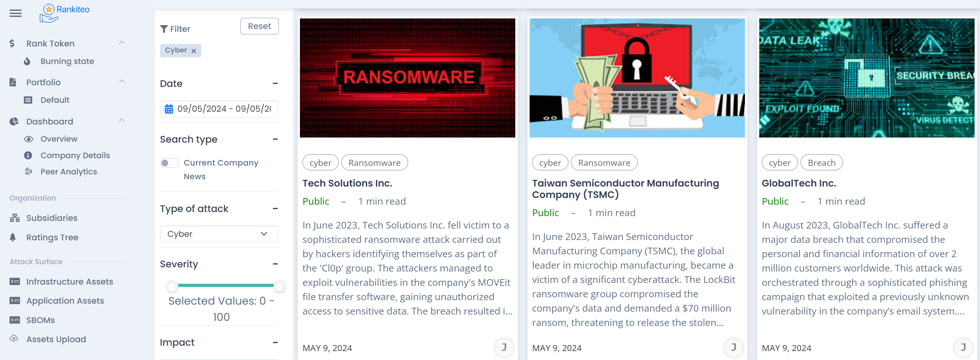Click the GlobalTech Inc. article title
Image resolution: width=980 pixels, height=360 pixels.
point(798,183)
